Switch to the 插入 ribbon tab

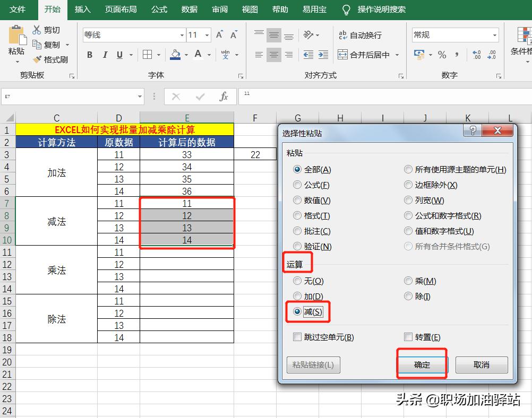[82, 10]
